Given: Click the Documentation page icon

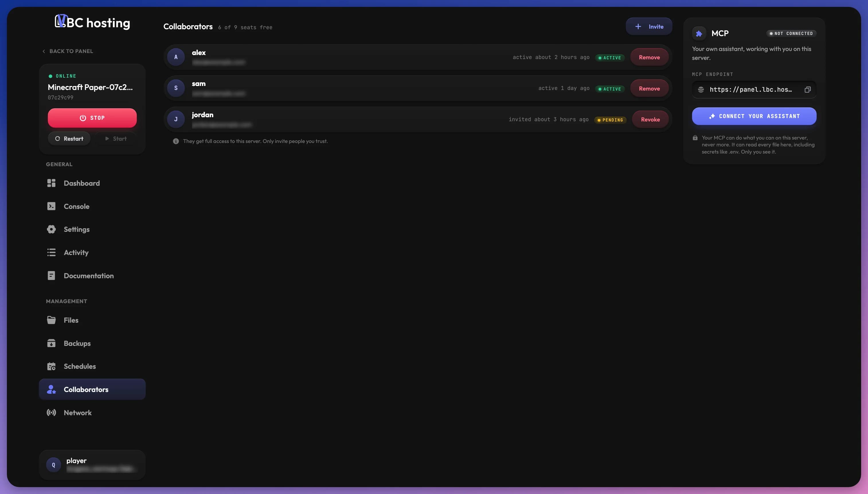Looking at the screenshot, I should pyautogui.click(x=51, y=275).
